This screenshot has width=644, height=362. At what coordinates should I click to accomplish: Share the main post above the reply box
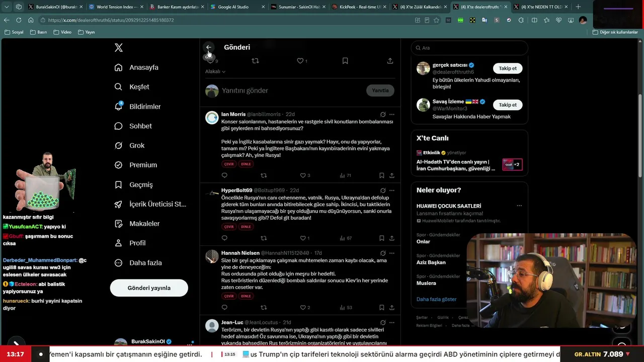click(x=390, y=61)
